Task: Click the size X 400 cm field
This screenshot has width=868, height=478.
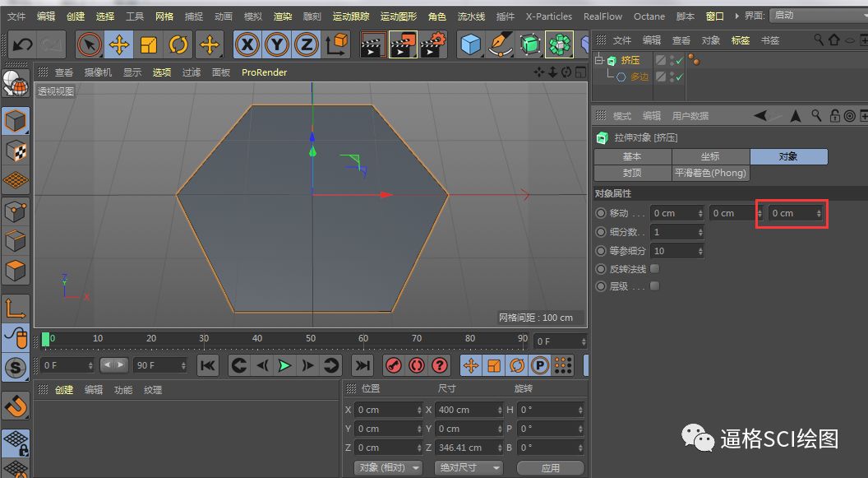Action: click(469, 410)
